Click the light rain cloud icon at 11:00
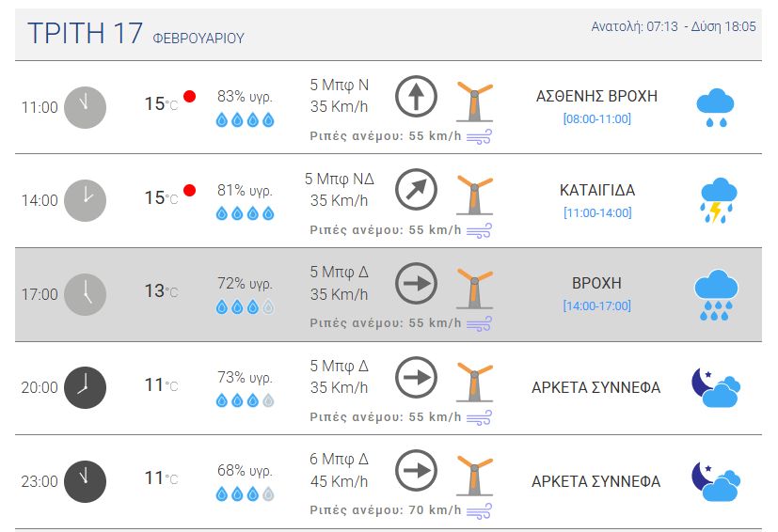This screenshot has height=532, width=778. [x=715, y=108]
